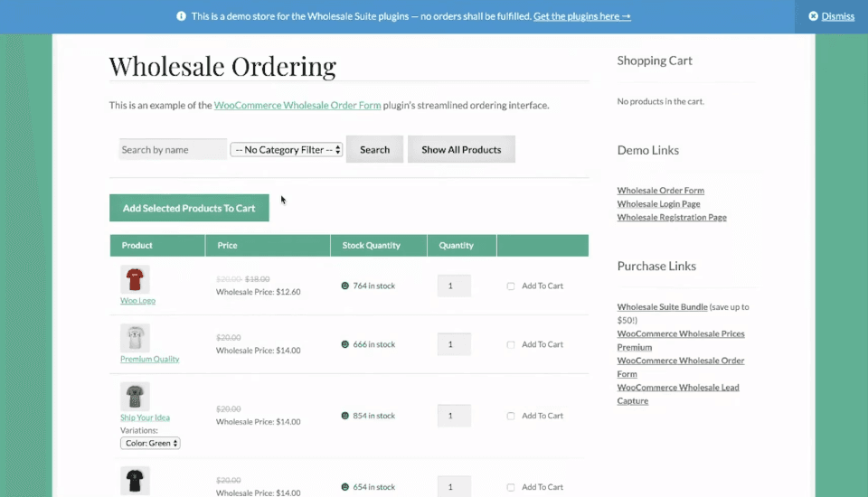The height and width of the screenshot is (497, 868).
Task: Click the Woo Logo quantity field
Action: [454, 286]
